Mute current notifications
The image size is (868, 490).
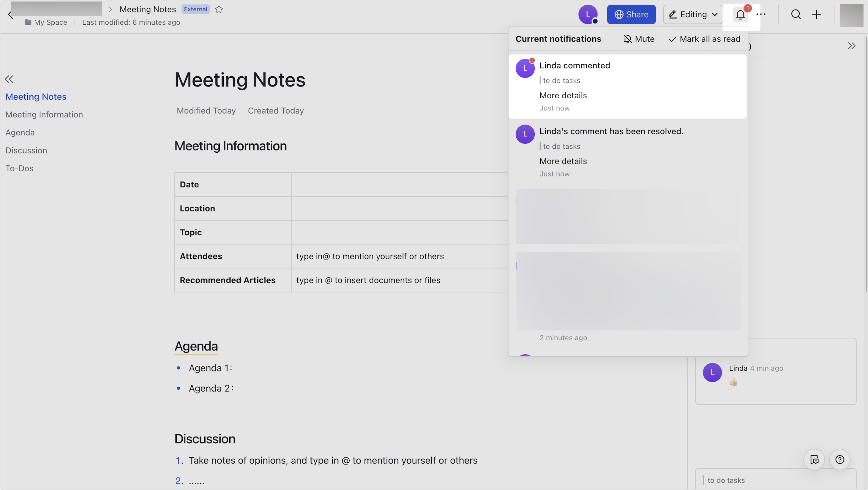639,39
